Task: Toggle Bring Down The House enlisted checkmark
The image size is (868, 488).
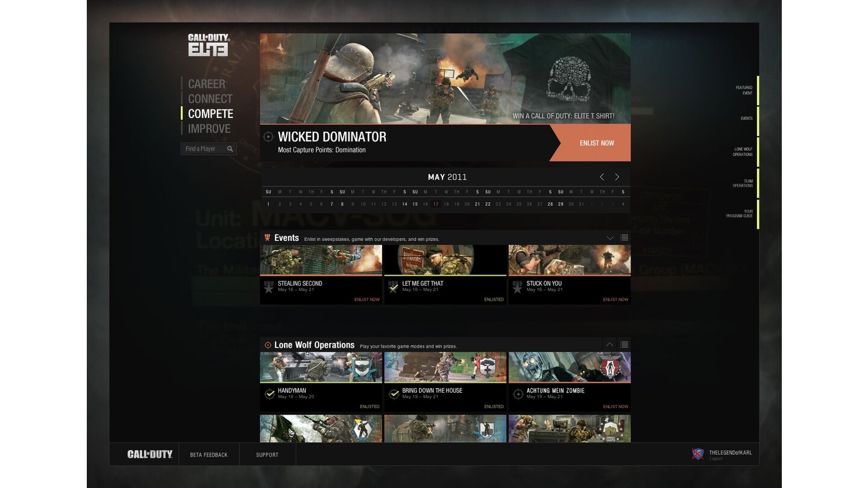Action: [x=394, y=394]
